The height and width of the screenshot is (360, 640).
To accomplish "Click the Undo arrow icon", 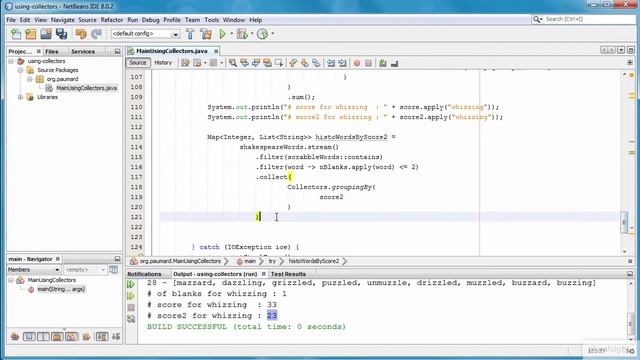I will [81, 34].
